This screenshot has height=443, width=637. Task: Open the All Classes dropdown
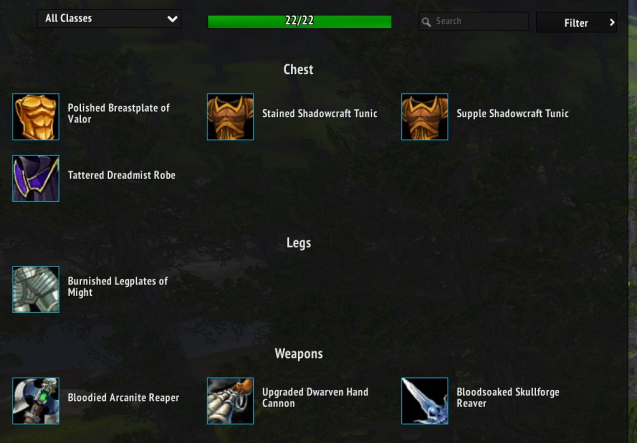(109, 19)
